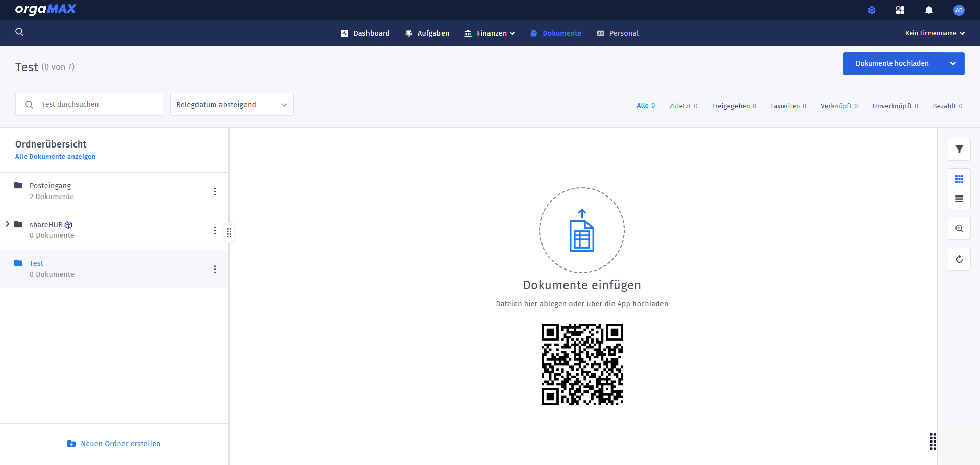Focus the Test durchsuchen search field
Screen dimensions: 980x465
click(x=89, y=105)
